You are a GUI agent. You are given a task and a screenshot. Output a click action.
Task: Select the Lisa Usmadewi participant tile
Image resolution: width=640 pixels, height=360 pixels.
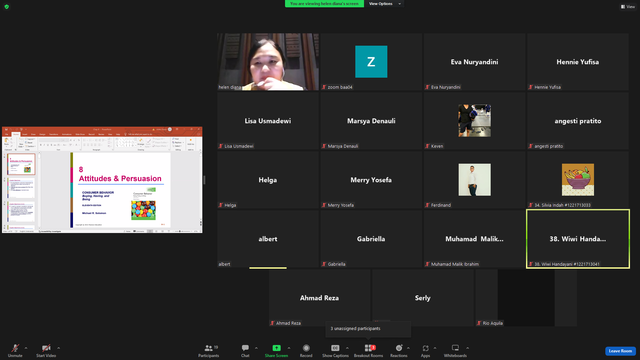[268, 121]
